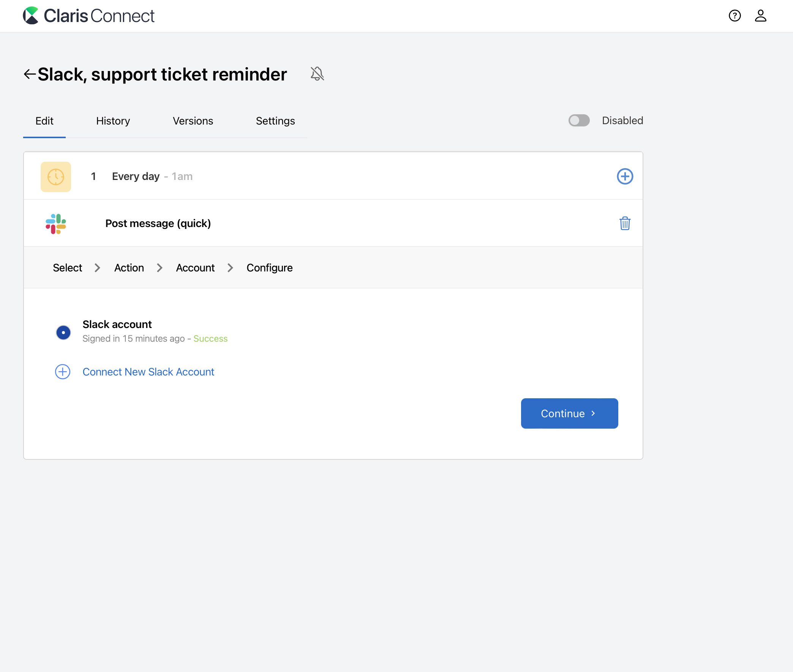This screenshot has height=672, width=793.
Task: Go to the Select breadcrumb step
Action: [x=68, y=268]
